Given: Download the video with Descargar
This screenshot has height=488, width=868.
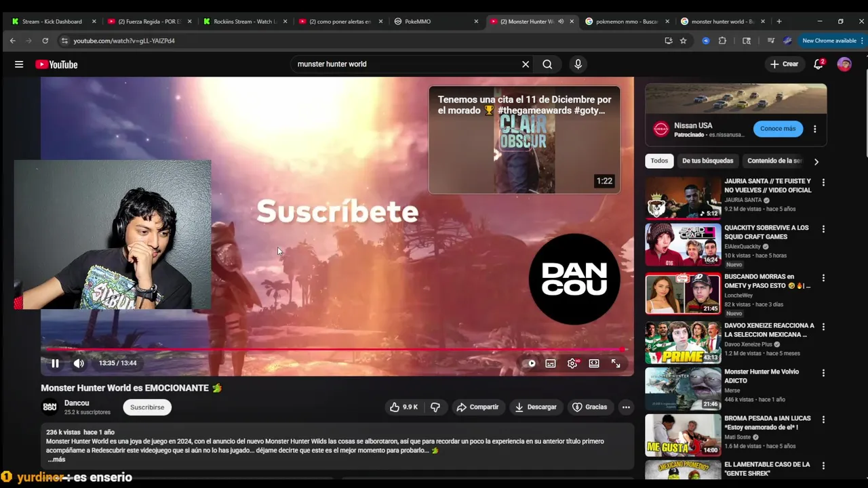Looking at the screenshot, I should point(536,407).
